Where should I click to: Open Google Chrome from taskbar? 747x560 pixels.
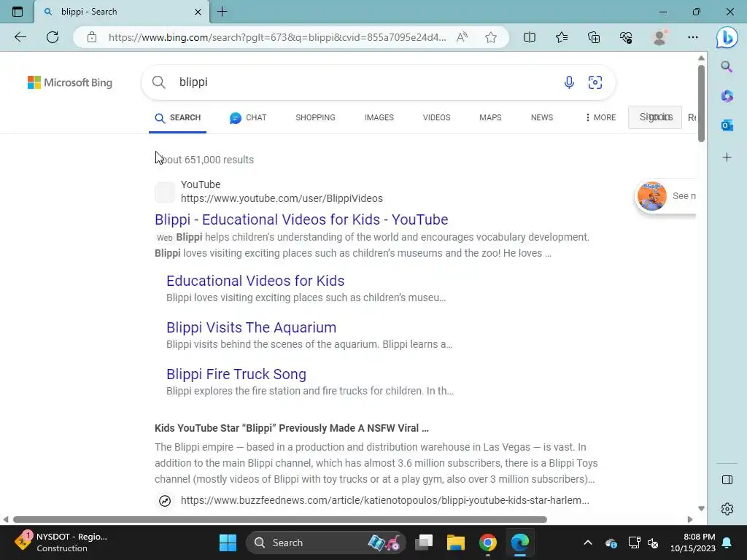pos(488,542)
